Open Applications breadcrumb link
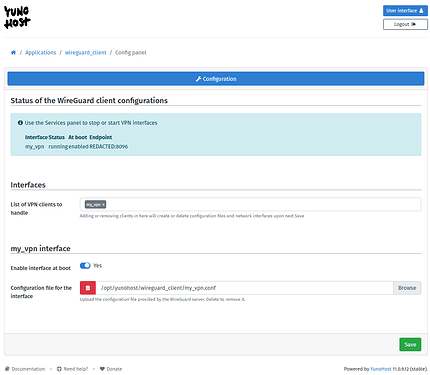The image size is (430, 375). tap(41, 53)
